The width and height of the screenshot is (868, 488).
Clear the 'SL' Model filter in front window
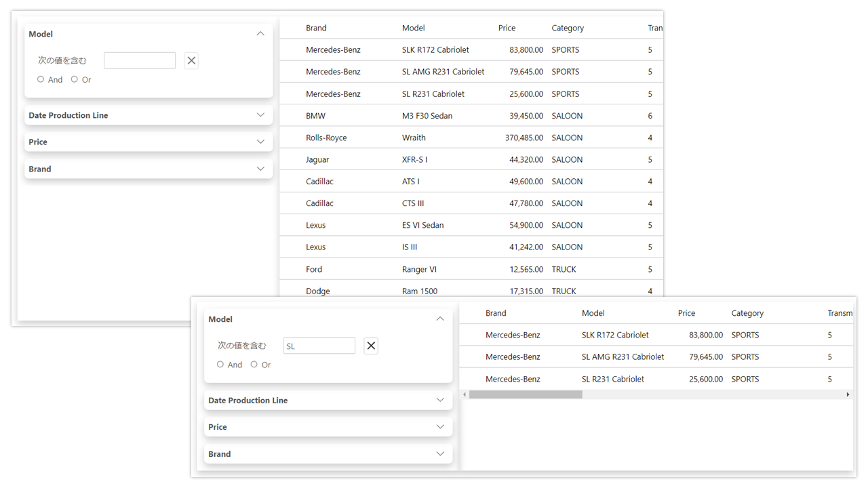pyautogui.click(x=371, y=346)
